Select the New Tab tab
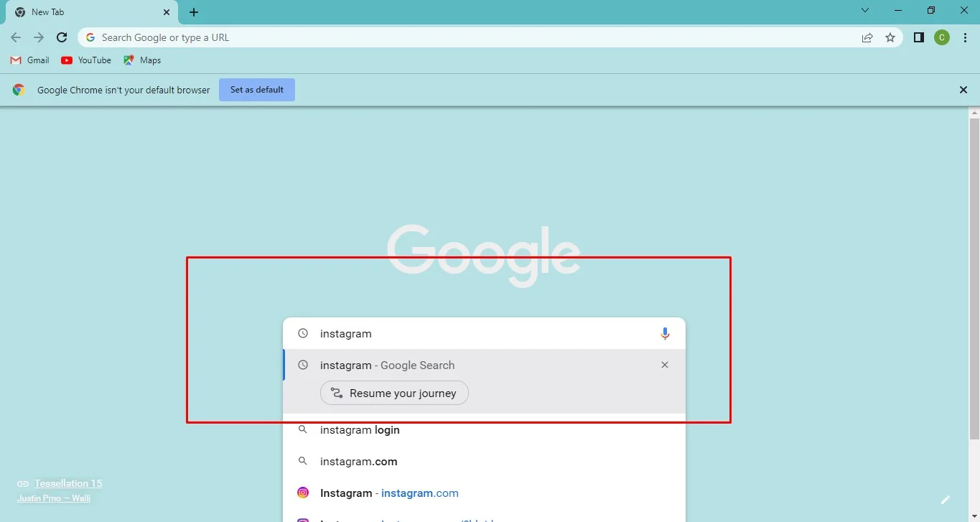 point(90,12)
